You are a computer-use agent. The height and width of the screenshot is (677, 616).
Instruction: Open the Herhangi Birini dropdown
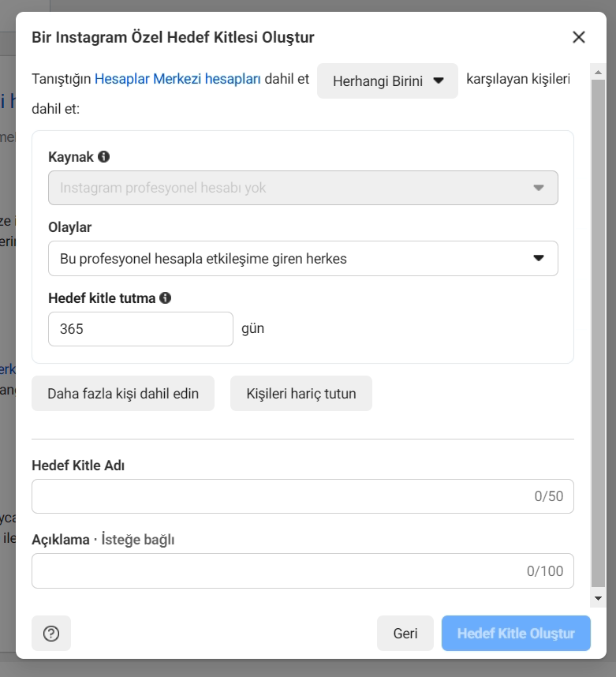tap(387, 80)
